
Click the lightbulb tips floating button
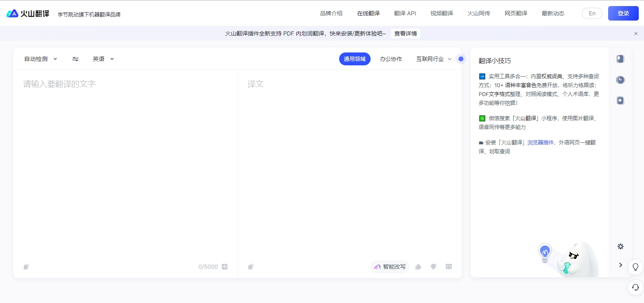pos(636,267)
